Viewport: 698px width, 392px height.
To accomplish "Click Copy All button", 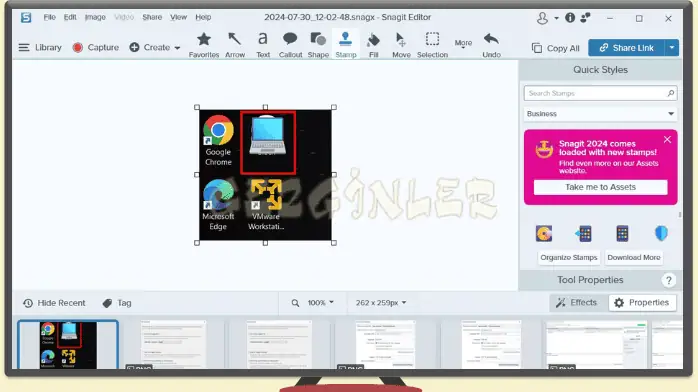I will (x=556, y=48).
